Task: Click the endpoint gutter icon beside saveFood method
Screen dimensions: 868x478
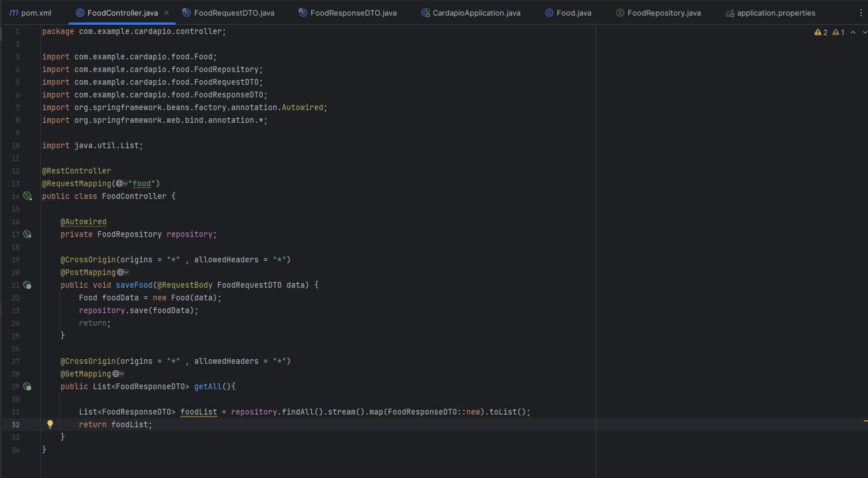Action: coord(27,285)
